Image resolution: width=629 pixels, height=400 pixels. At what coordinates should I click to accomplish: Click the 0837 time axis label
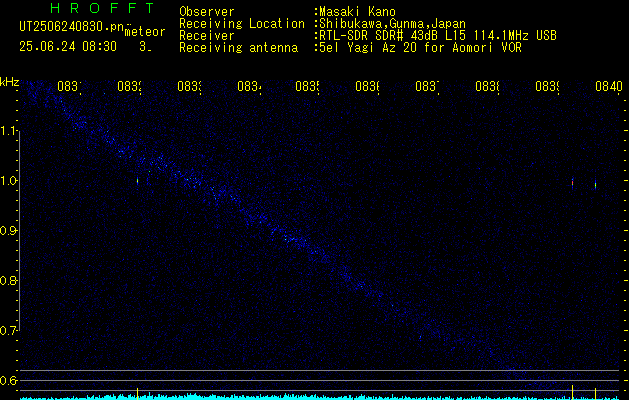427,86
